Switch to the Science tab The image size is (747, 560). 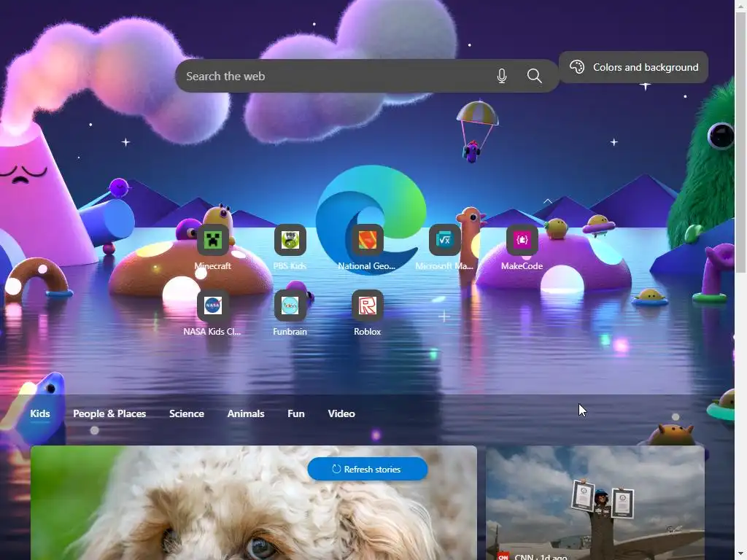click(187, 413)
